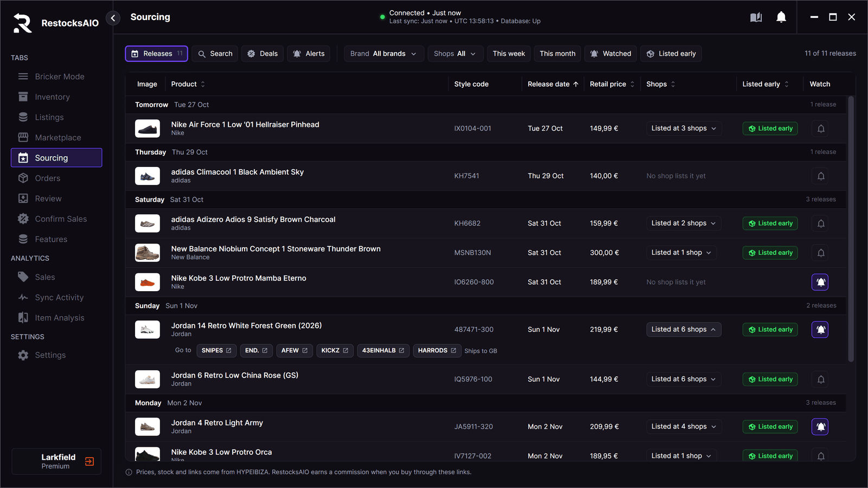This screenshot has width=868, height=488.
Task: Filter by Listed early button
Action: point(671,54)
